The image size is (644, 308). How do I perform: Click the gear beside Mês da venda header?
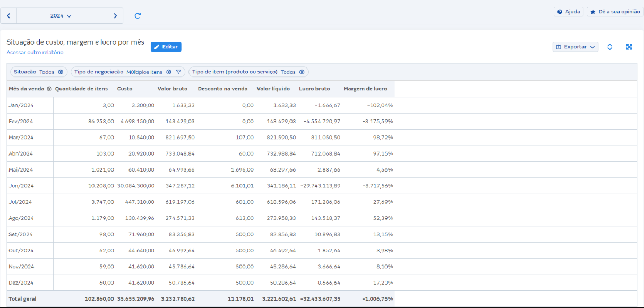pos(49,89)
